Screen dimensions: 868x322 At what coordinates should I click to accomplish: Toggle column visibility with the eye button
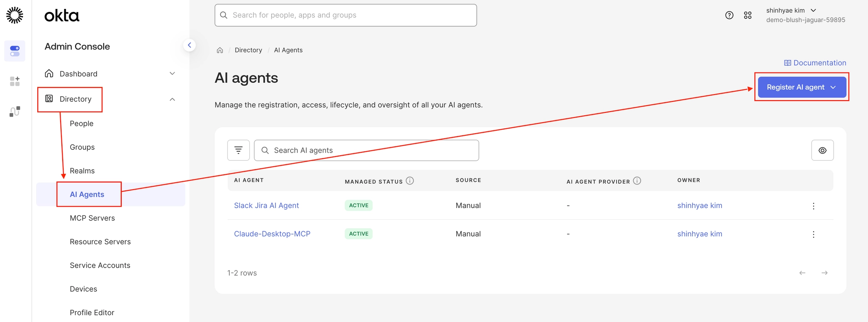[x=823, y=150]
